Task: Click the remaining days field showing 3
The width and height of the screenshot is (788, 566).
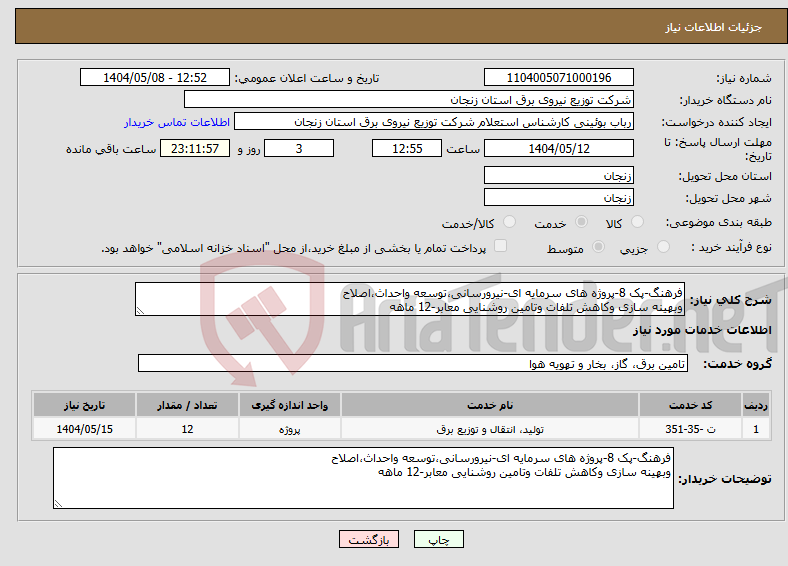Action: tap(299, 148)
